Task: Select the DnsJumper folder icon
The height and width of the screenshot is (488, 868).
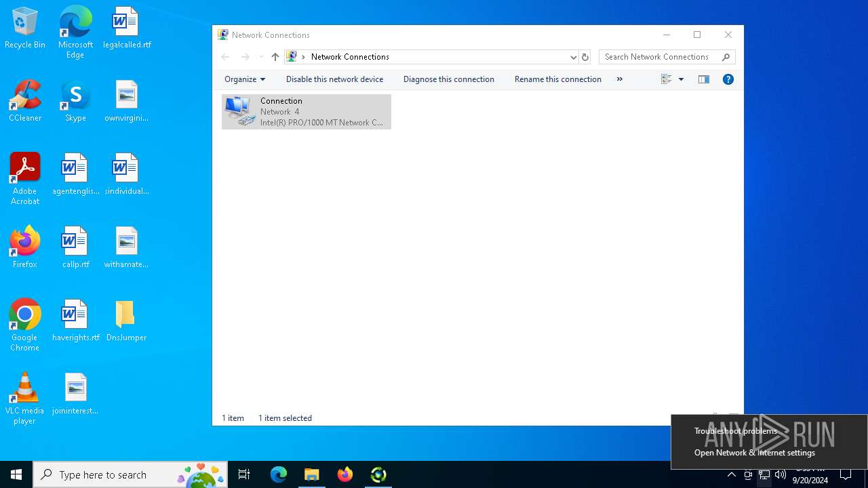Action: 127,321
